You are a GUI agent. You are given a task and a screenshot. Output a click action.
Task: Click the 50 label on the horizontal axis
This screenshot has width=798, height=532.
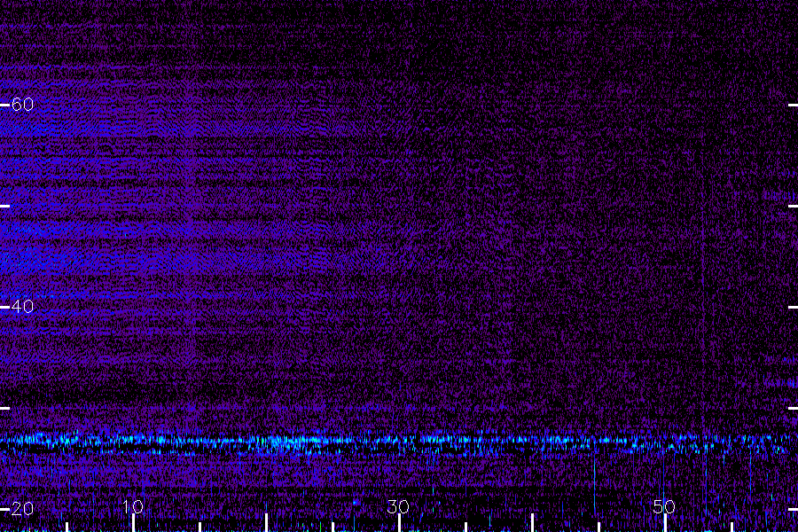664,506
